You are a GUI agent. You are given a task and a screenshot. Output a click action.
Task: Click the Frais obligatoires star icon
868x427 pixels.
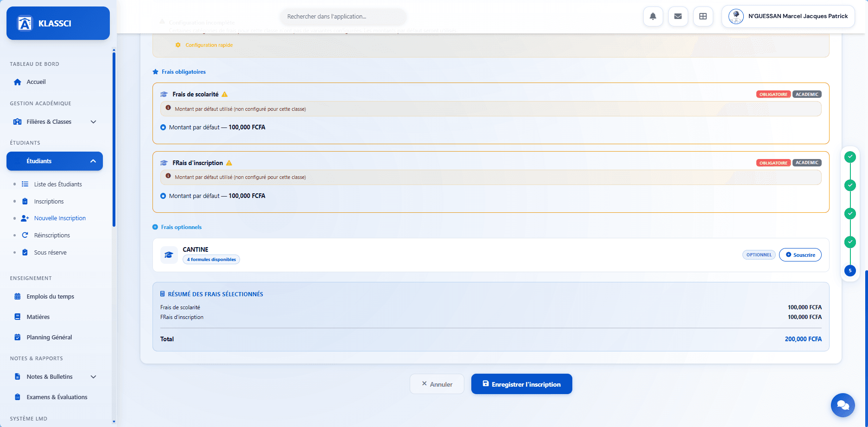click(x=155, y=72)
